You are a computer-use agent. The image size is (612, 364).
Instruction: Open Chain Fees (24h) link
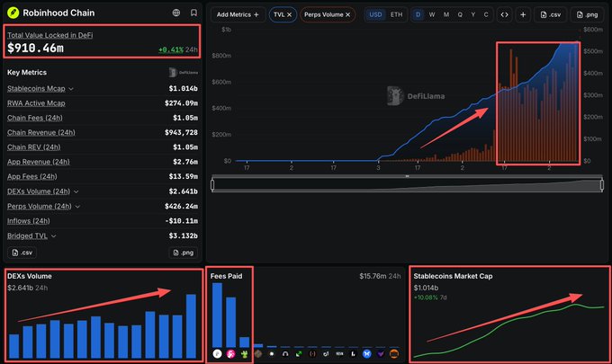click(x=35, y=118)
